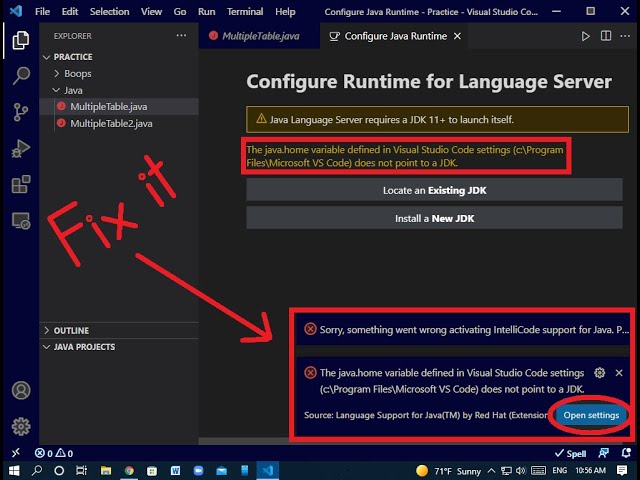Click the feedback icon in the status bar
The image size is (640, 480).
tap(603, 453)
